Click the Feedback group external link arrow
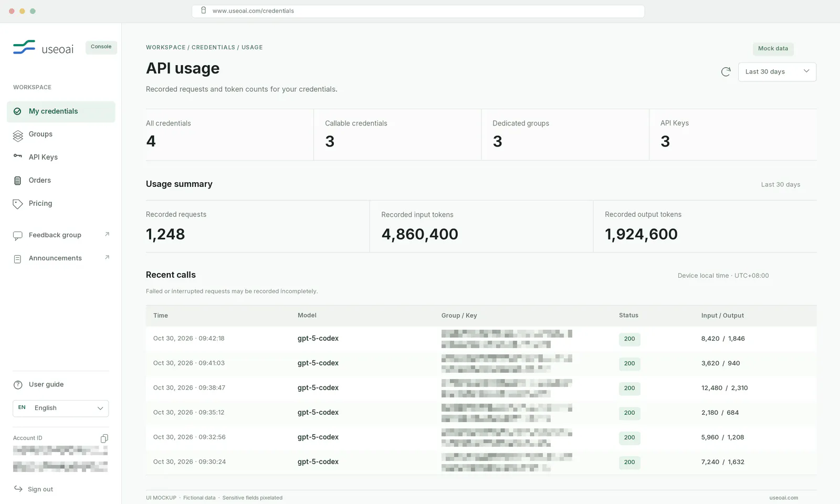The width and height of the screenshot is (840, 504). 107,234
